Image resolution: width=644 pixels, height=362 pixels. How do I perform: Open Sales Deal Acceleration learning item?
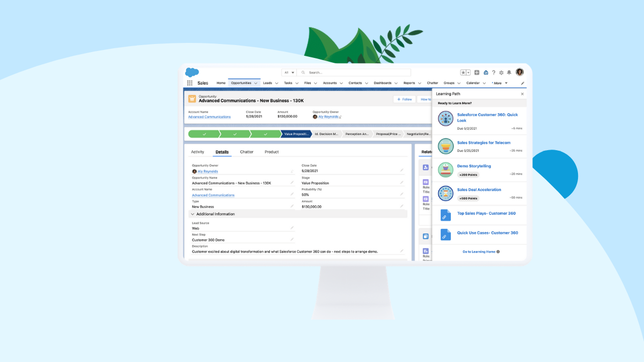point(479,189)
